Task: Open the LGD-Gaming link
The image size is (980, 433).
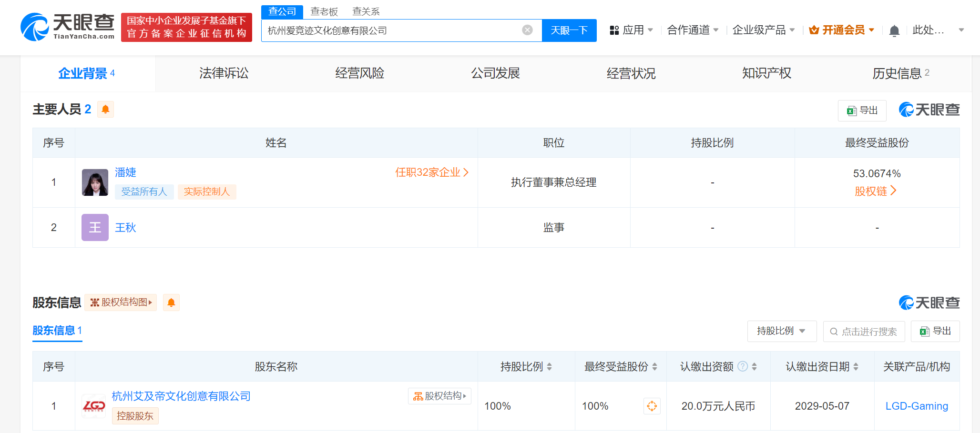Action: tap(916, 406)
